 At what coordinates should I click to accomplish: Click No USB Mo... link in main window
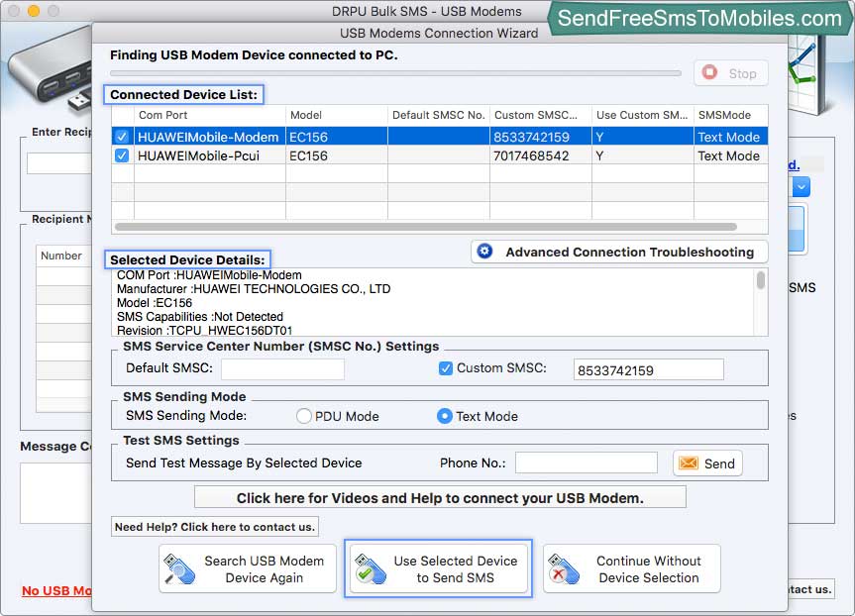pos(56,590)
